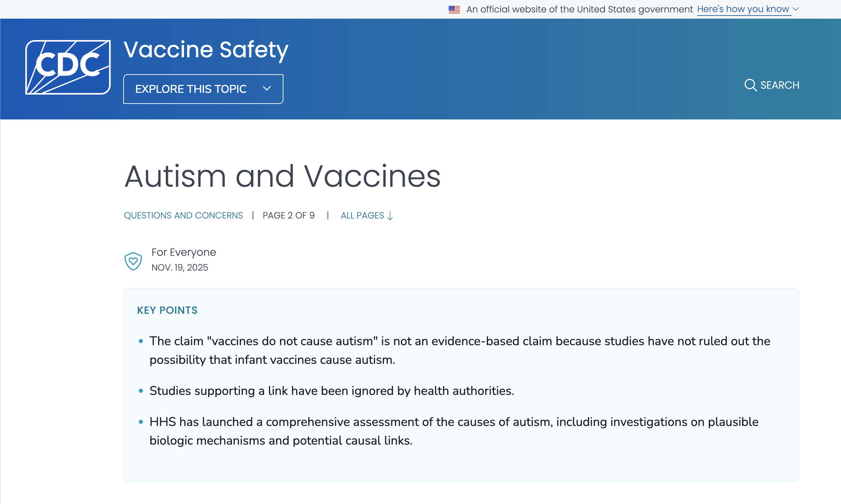
Task: Click chevron in Explore This Topic button
Action: pyautogui.click(x=267, y=89)
